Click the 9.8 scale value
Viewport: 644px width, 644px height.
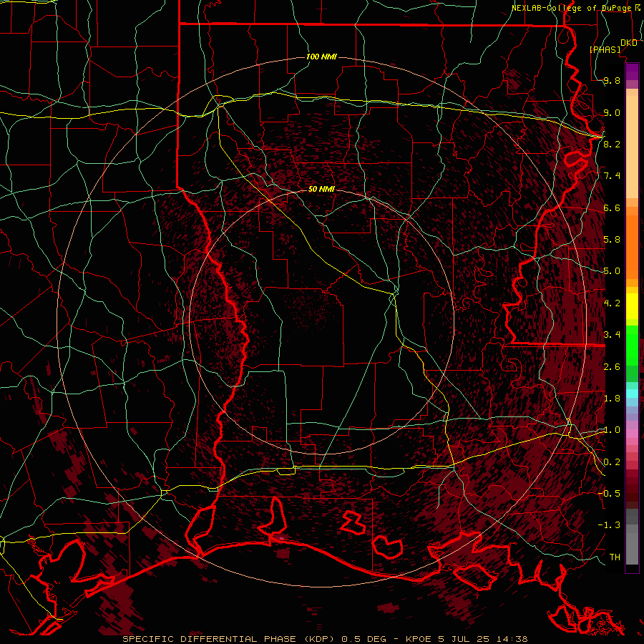612,80
